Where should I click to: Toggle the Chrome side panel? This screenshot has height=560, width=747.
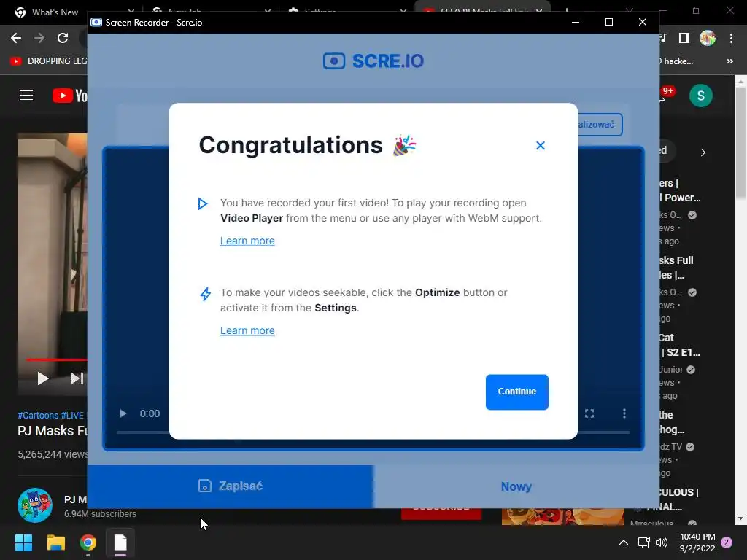click(684, 38)
